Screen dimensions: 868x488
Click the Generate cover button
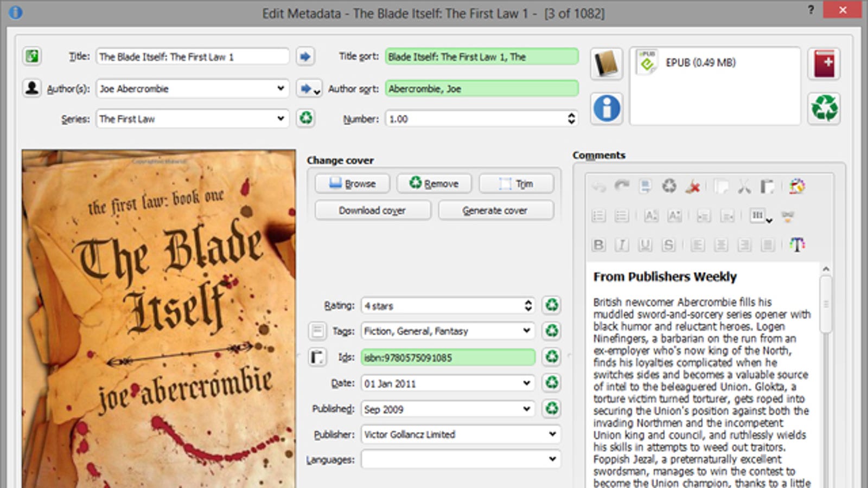click(x=496, y=210)
